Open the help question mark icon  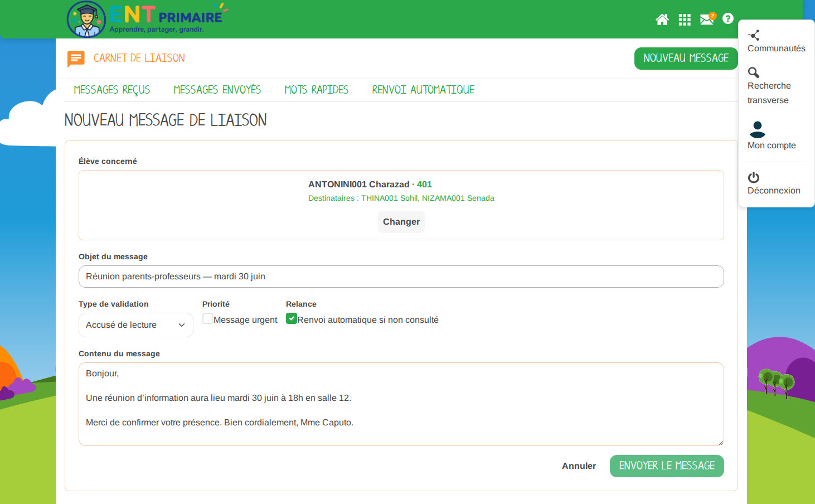coord(728,18)
